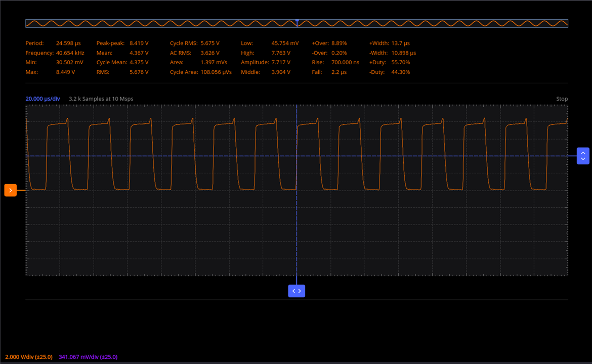Click the Stop acquisition status label
592x364 pixels.
click(562, 99)
